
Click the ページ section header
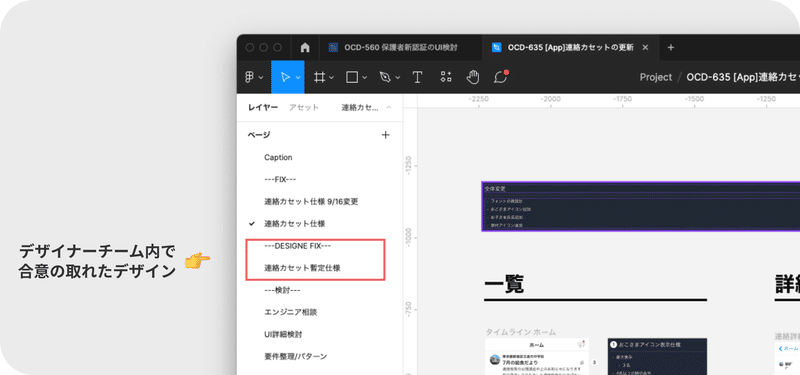[x=259, y=135]
